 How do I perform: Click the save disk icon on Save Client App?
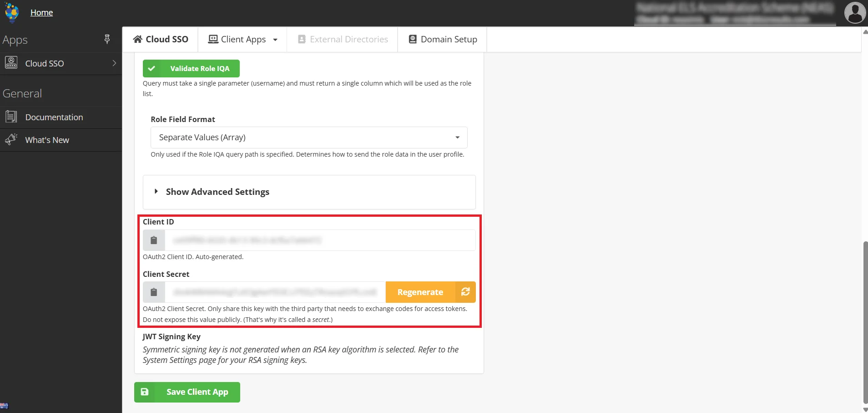pyautogui.click(x=145, y=392)
